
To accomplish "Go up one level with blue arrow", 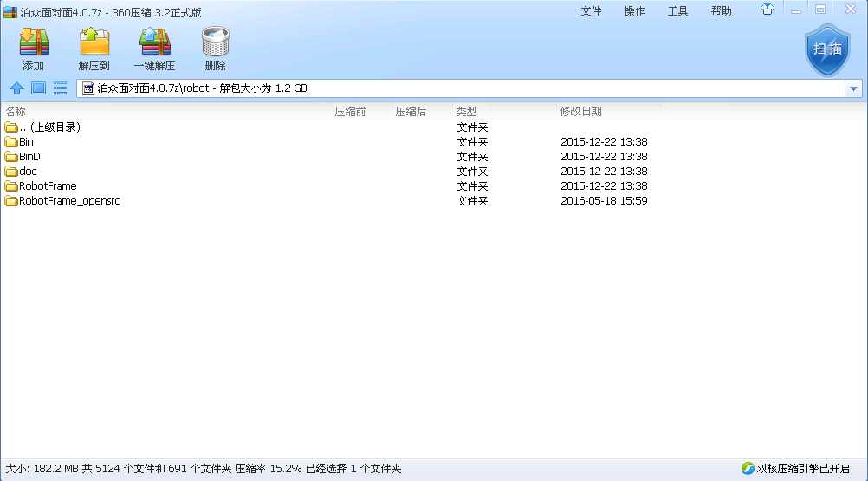I will coord(16,88).
